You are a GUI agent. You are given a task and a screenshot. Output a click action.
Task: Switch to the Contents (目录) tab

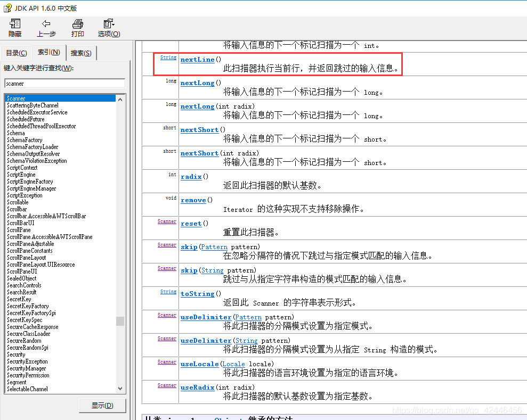point(17,53)
